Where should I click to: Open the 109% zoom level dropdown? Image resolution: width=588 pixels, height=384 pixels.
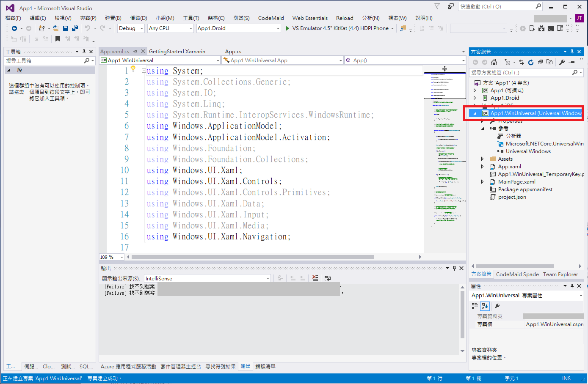pyautogui.click(x=112, y=257)
